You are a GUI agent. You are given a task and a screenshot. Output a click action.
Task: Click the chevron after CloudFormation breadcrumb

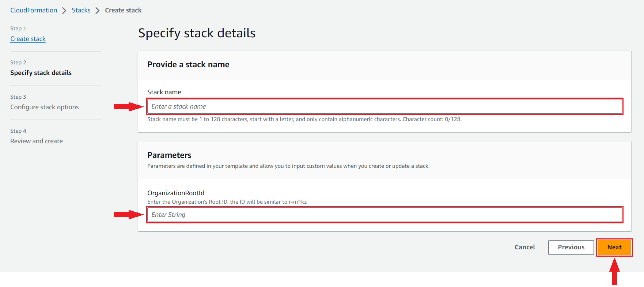64,11
